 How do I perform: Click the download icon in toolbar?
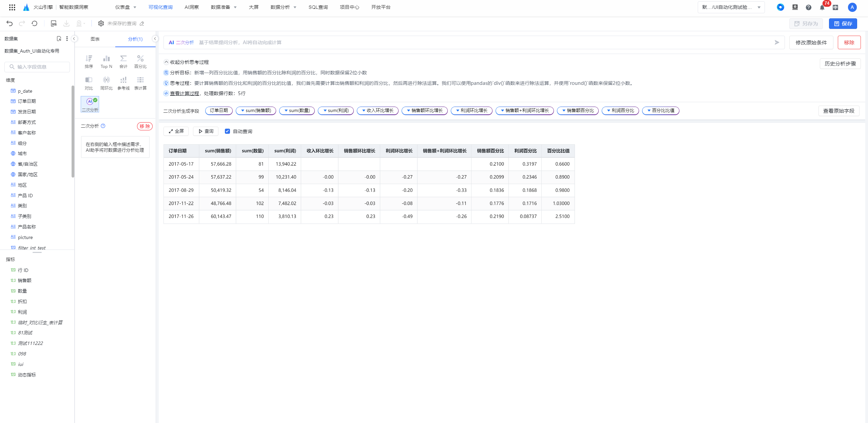point(66,23)
